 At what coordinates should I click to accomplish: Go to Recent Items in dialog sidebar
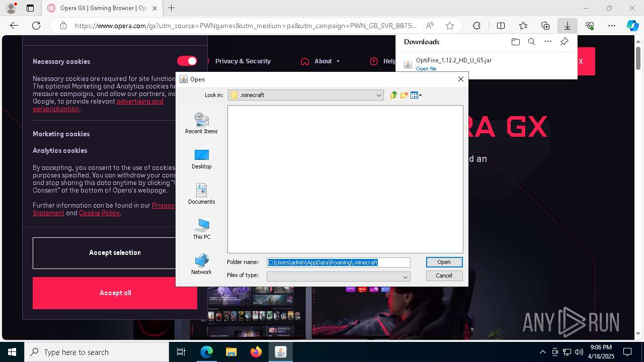[x=201, y=123]
